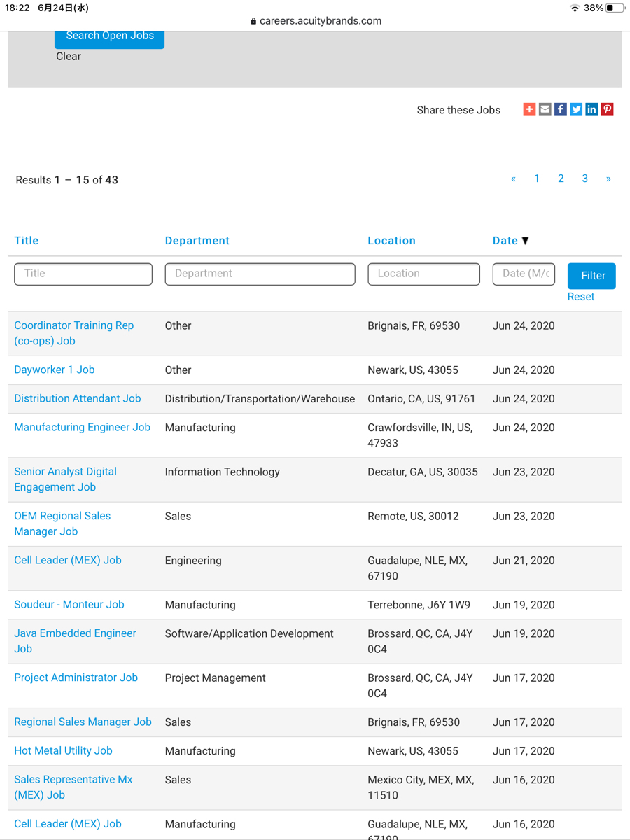
Task: Click the Location filter input
Action: click(423, 274)
